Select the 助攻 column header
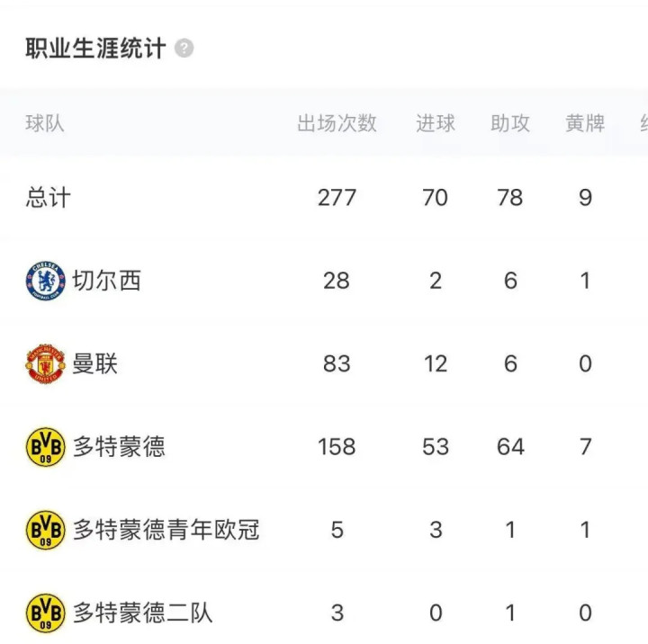The width and height of the screenshot is (648, 644). tap(510, 123)
